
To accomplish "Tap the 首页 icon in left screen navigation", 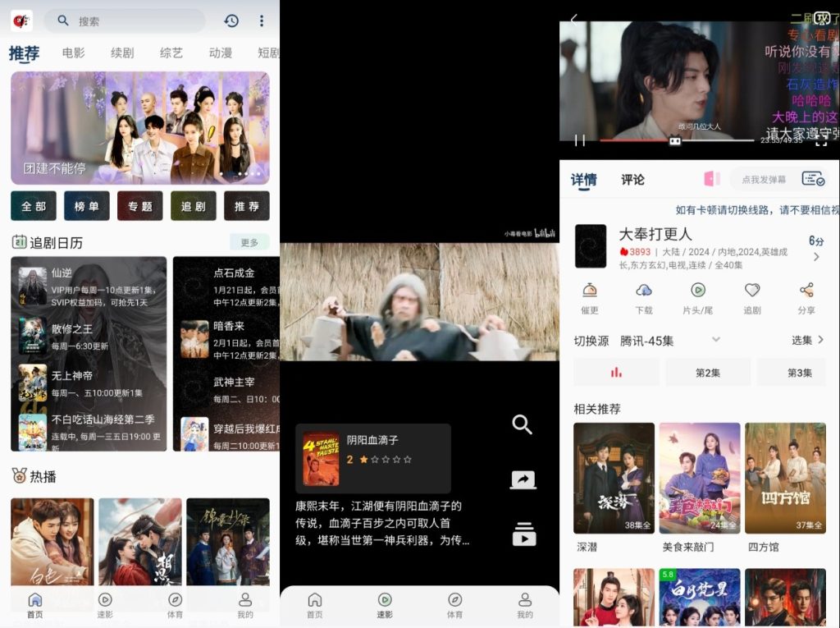I will tap(34, 599).
